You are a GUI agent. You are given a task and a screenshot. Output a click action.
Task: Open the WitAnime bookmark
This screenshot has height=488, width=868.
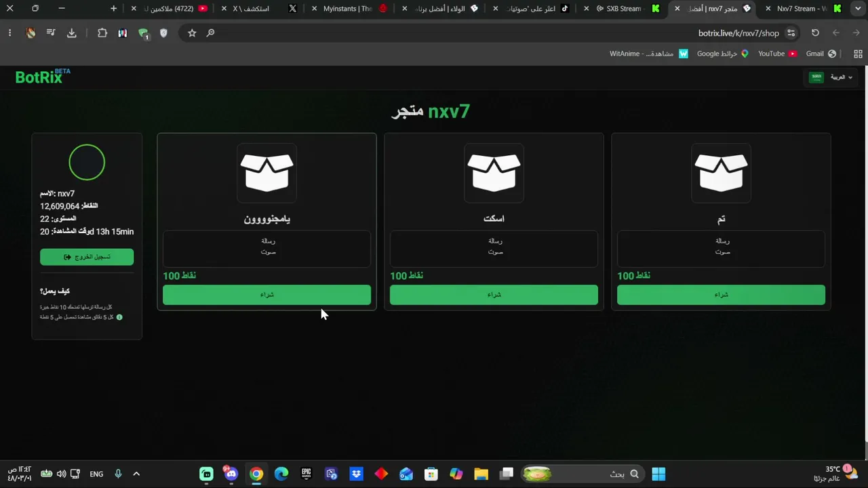648,54
